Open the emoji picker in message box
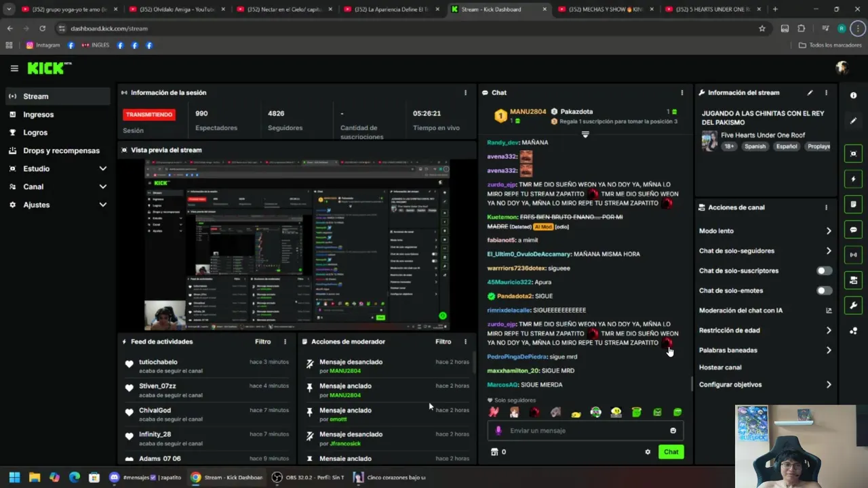The height and width of the screenshot is (488, 868). pos(673,430)
